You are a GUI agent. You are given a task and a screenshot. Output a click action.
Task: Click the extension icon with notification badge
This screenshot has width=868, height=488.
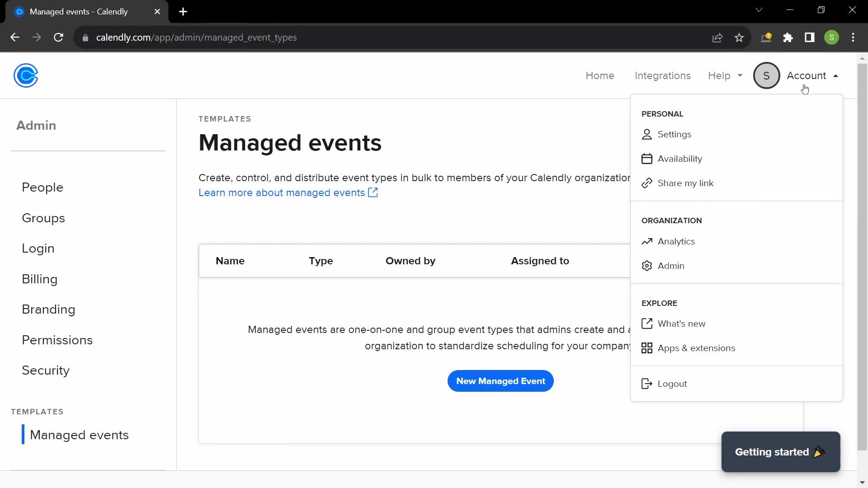point(766,38)
